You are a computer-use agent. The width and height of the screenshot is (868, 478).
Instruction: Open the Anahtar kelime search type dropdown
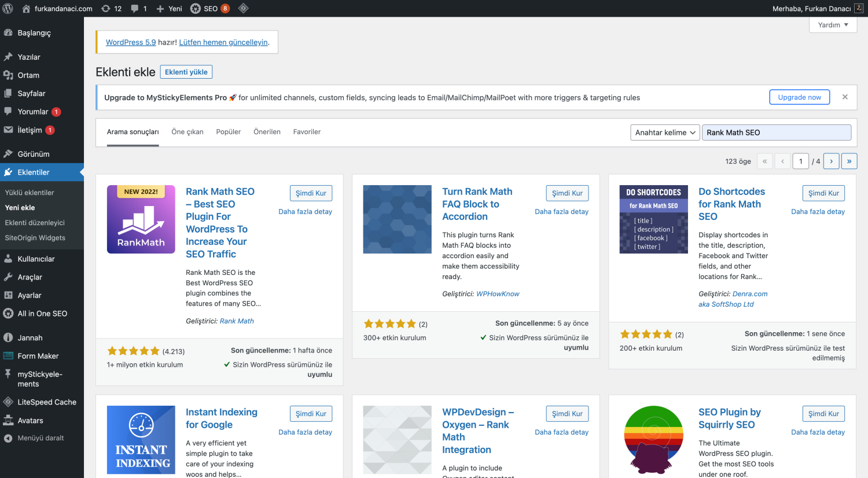[x=665, y=133]
